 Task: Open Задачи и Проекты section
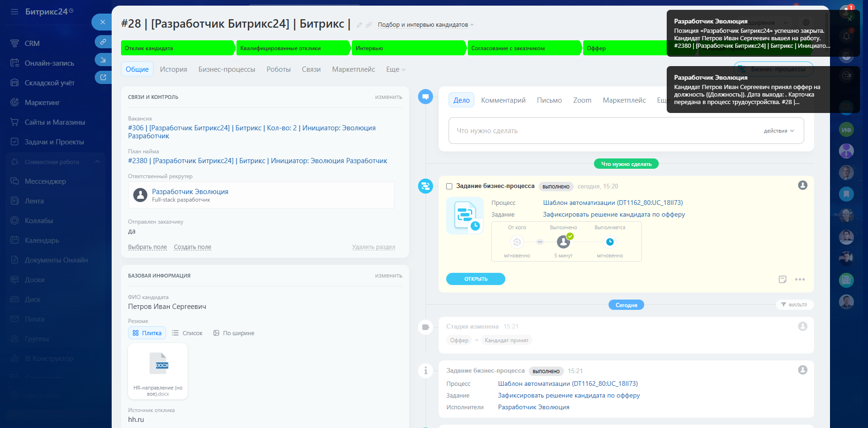point(54,142)
